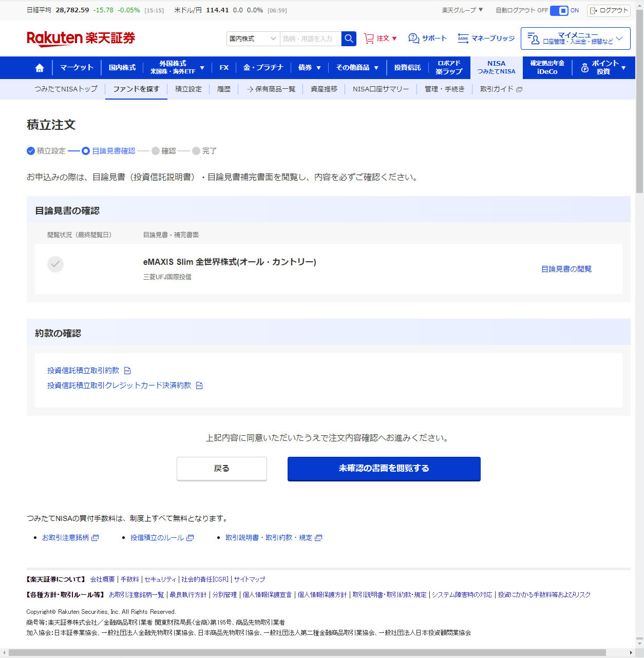
Task: Open the support chat icon
Action: 413,38
